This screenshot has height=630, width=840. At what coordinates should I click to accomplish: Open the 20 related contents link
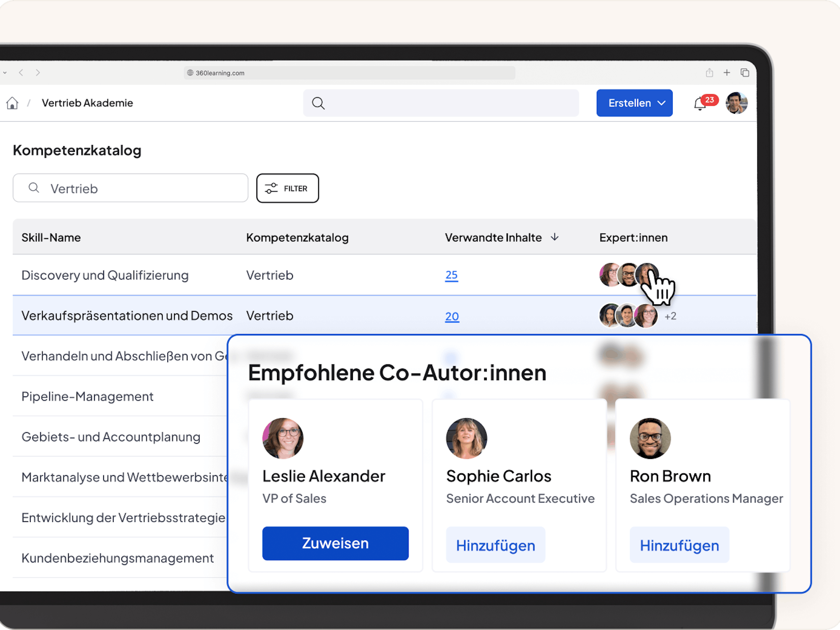click(452, 316)
